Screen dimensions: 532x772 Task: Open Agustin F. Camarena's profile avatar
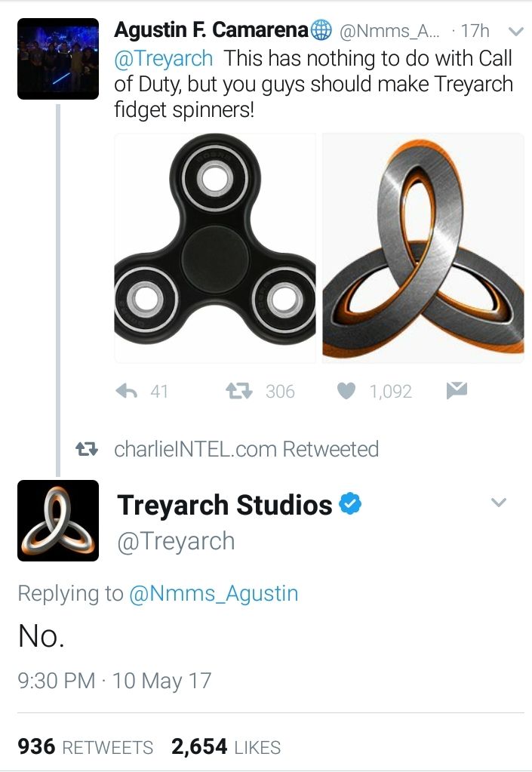58,59
